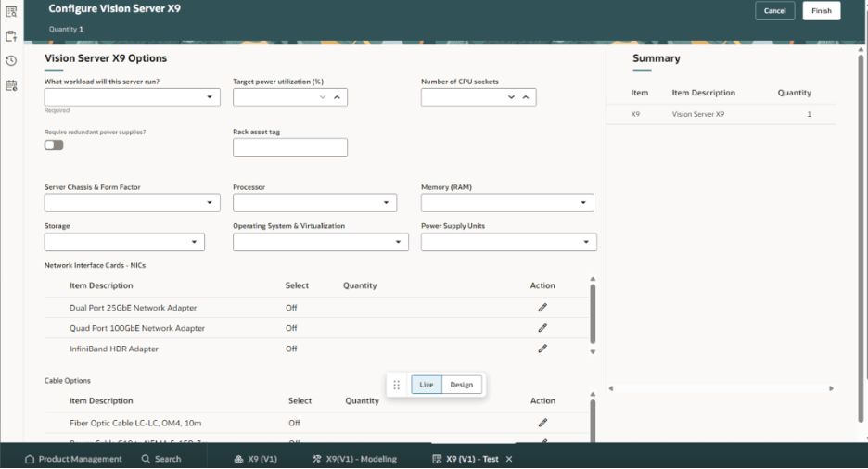Click Summary horizontal scroll left arrow
This screenshot has width=868, height=469.
coord(611,388)
